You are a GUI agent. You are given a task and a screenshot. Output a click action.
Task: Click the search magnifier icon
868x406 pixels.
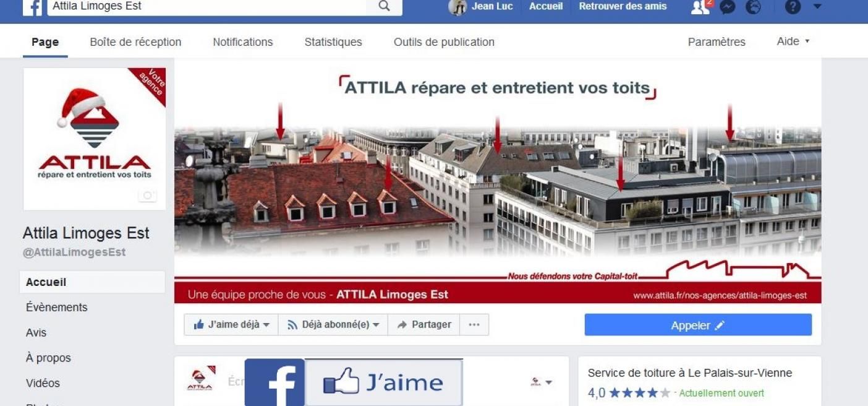click(x=384, y=6)
